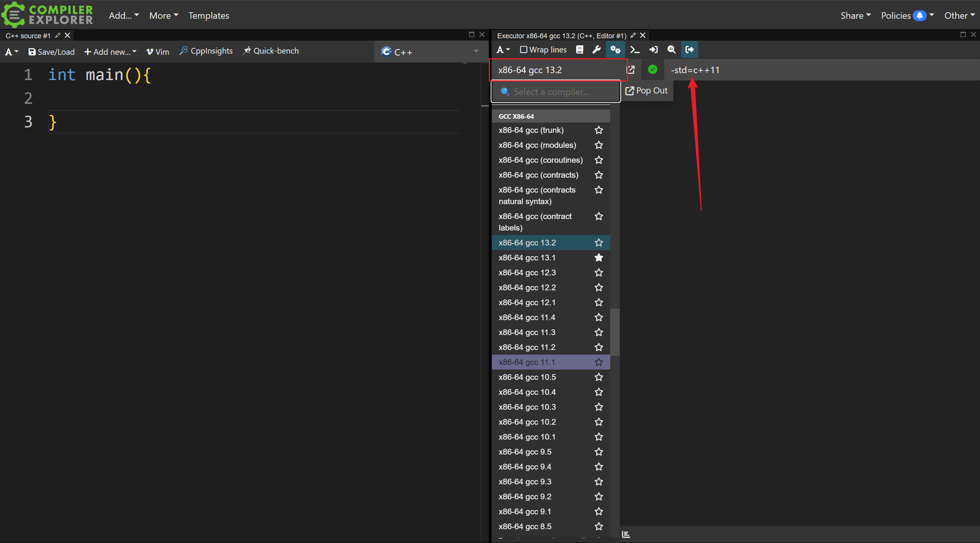Image resolution: width=980 pixels, height=543 pixels.
Task: Select the Executor x86-64 gcc 13.2 tab
Action: tap(561, 36)
